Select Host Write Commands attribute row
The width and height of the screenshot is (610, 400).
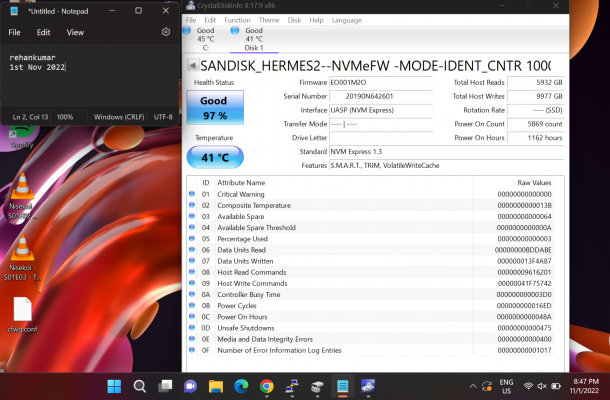tap(370, 283)
